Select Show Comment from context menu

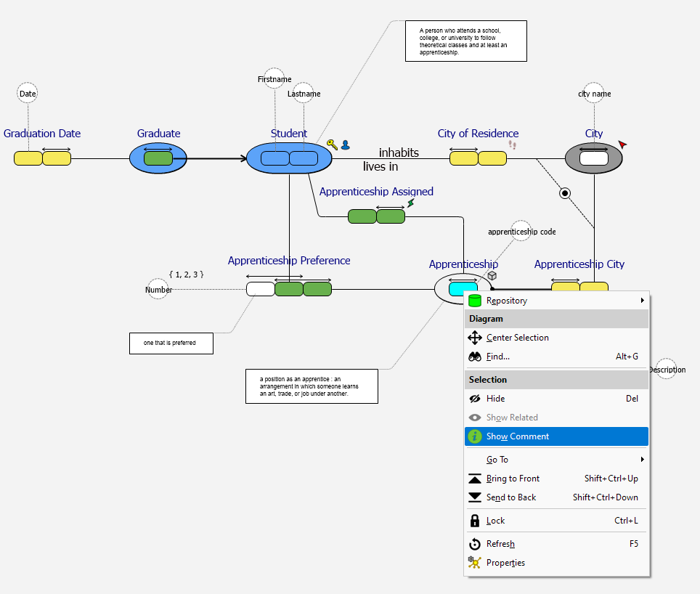[x=518, y=436]
